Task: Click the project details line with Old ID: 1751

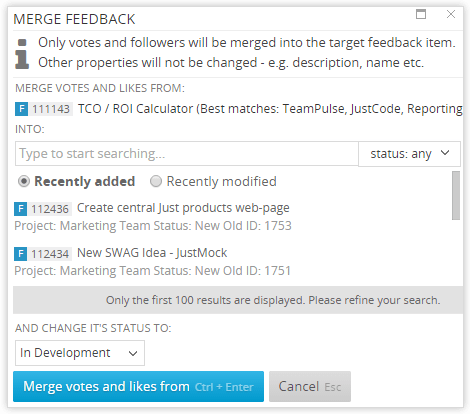Action: 152,271
